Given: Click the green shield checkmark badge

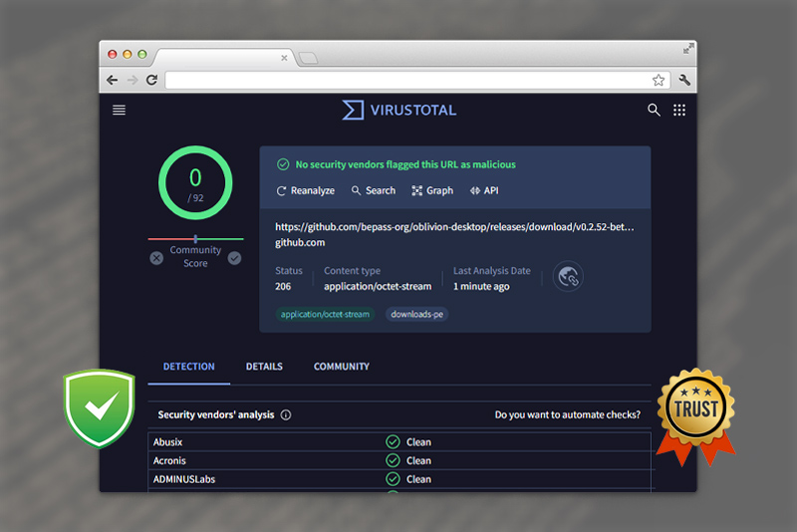Looking at the screenshot, I should coord(99,408).
